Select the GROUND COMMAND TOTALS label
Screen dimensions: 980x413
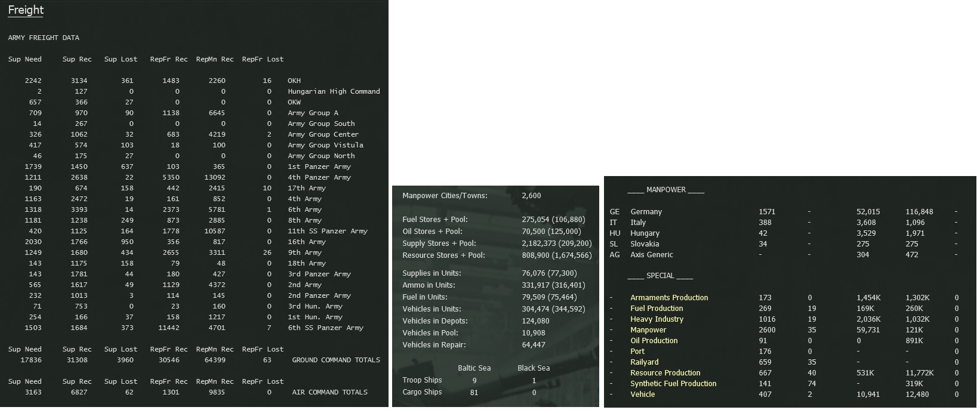click(x=336, y=360)
